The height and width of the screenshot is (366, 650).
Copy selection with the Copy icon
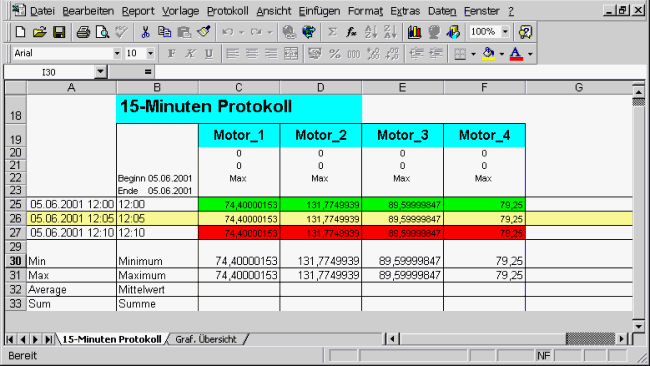pos(165,32)
